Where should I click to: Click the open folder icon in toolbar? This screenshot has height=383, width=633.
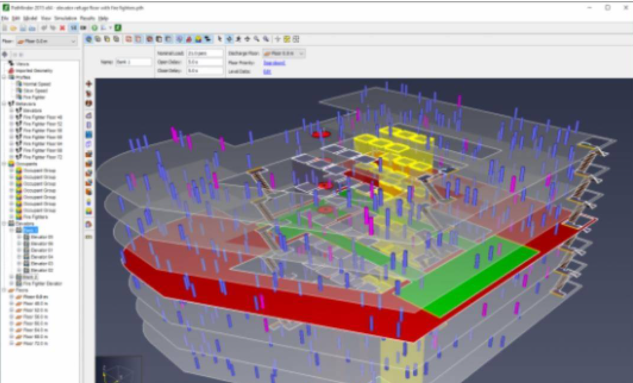pyautogui.click(x=13, y=28)
